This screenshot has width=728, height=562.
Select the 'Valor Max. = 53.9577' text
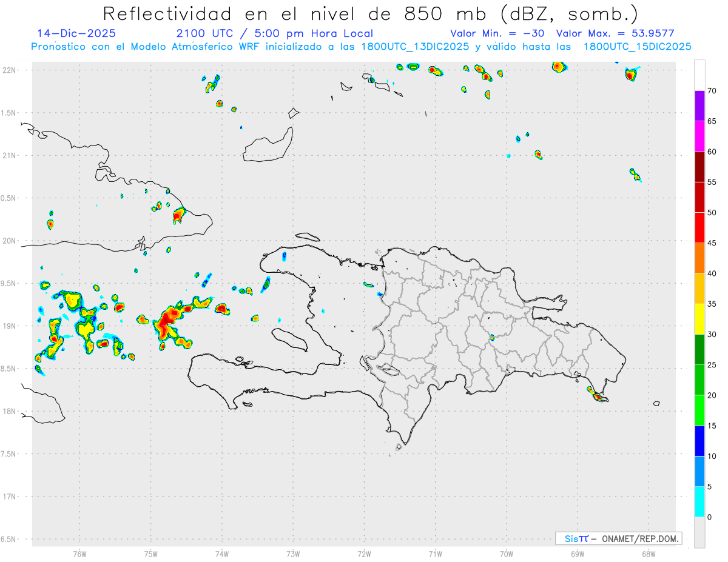click(x=615, y=33)
